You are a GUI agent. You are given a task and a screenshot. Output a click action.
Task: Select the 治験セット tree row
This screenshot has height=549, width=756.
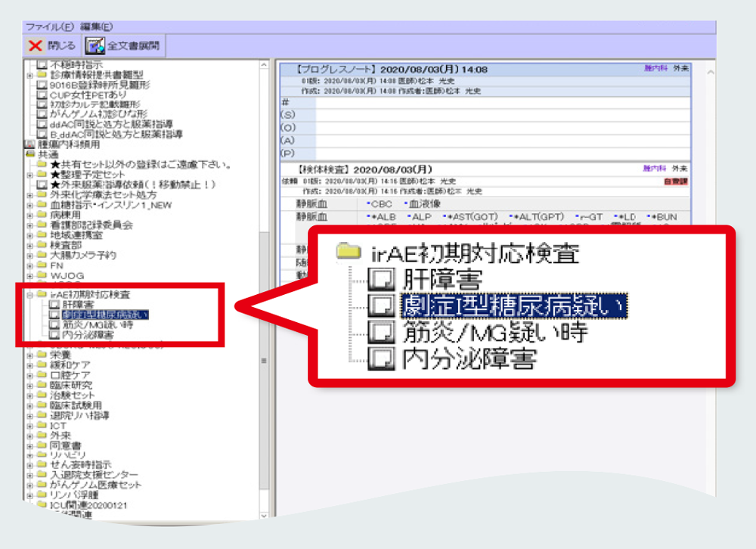tap(73, 395)
